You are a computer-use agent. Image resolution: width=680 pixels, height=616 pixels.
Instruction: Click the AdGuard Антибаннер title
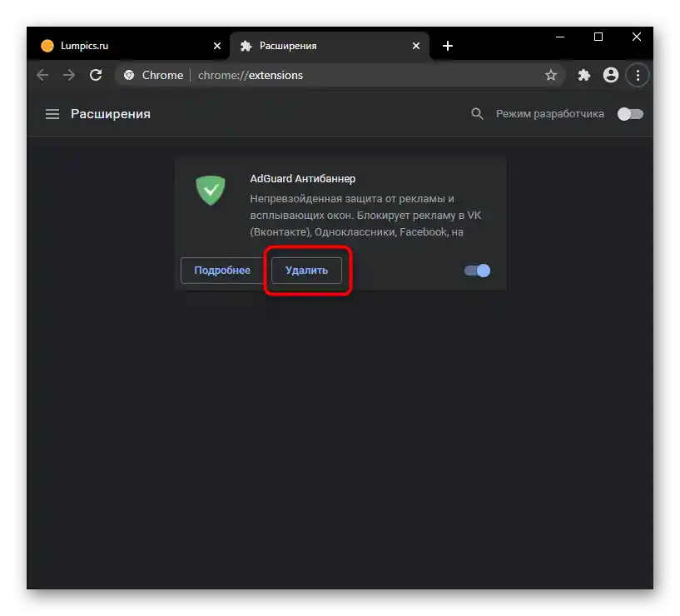tap(303, 179)
